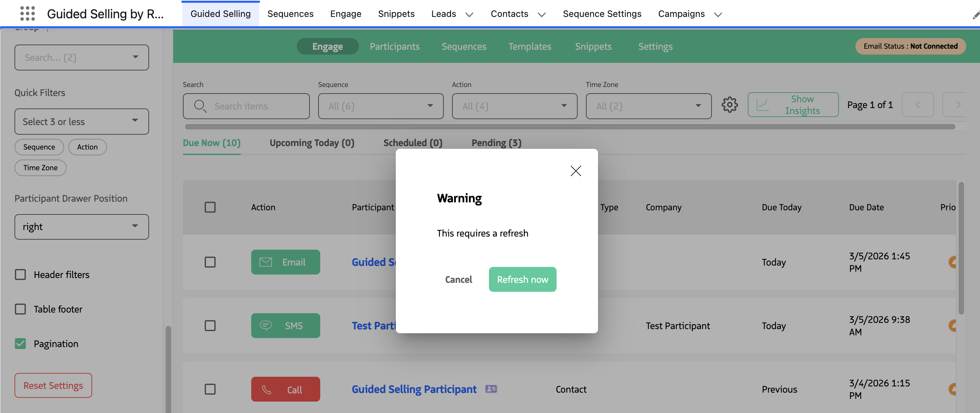Open the filter settings gear icon

tap(730, 105)
